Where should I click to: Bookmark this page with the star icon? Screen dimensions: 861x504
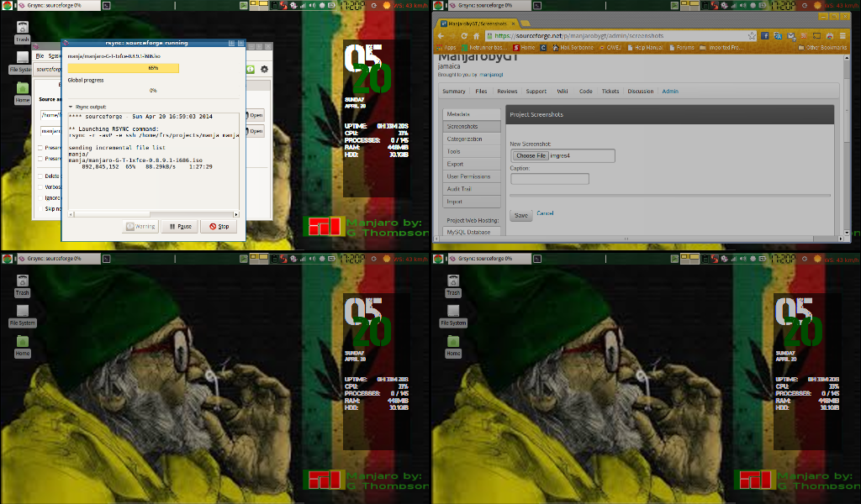752,35
